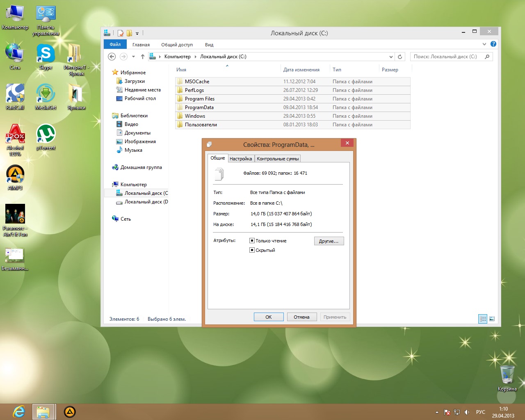Image resolution: width=525 pixels, height=420 pixels.
Task: Click the 'Другие...' button
Action: point(329,241)
